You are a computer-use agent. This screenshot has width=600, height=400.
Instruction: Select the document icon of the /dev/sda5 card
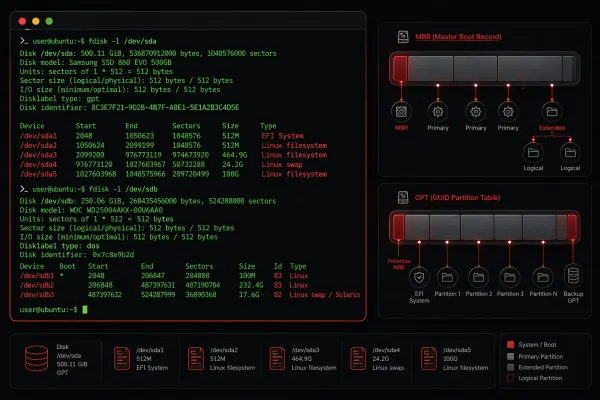coord(429,359)
